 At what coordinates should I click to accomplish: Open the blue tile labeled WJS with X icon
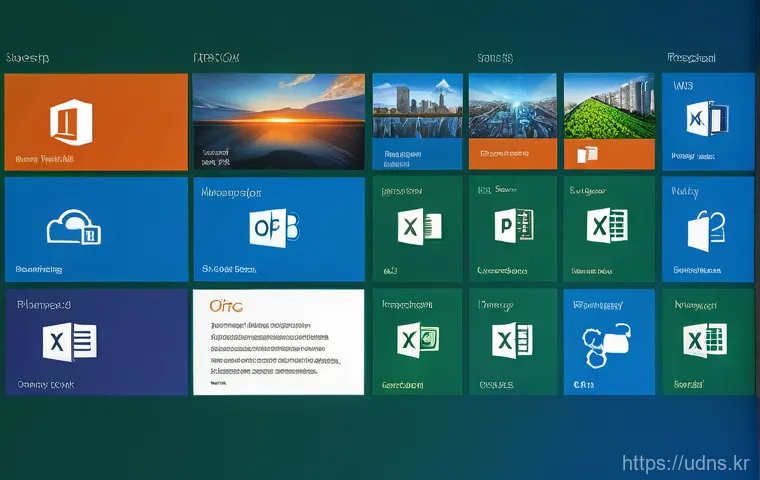[x=708, y=122]
